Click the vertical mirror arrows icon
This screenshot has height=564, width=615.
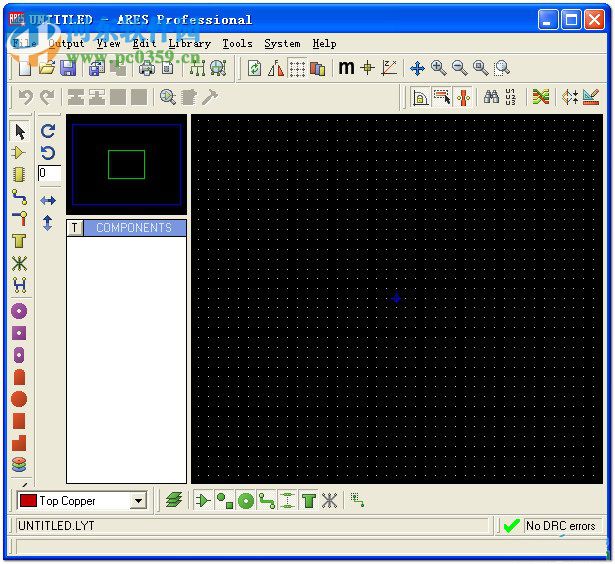47,223
